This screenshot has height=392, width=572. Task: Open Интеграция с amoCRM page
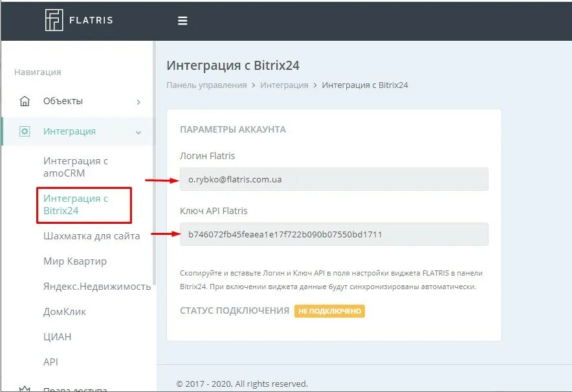pyautogui.click(x=76, y=167)
